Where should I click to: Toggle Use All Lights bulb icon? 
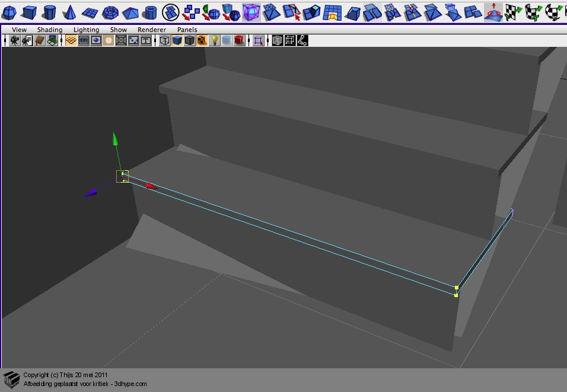[215, 40]
